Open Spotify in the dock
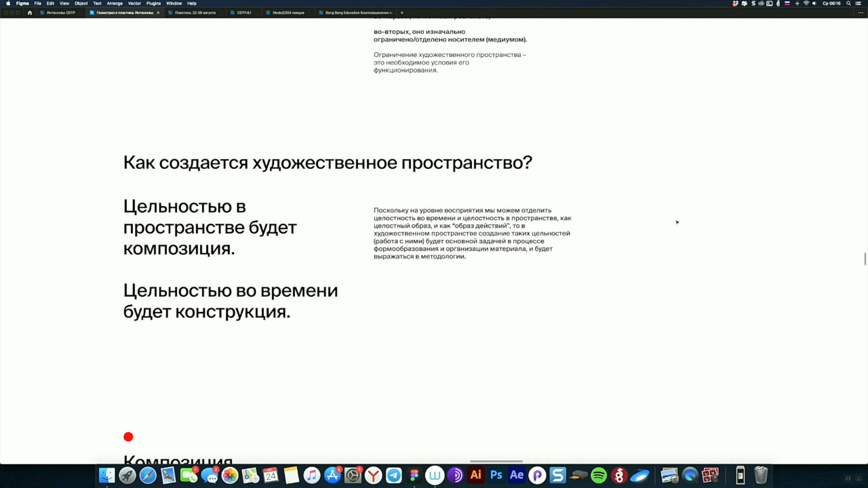Viewport: 868px width, 488px height. coord(599,475)
